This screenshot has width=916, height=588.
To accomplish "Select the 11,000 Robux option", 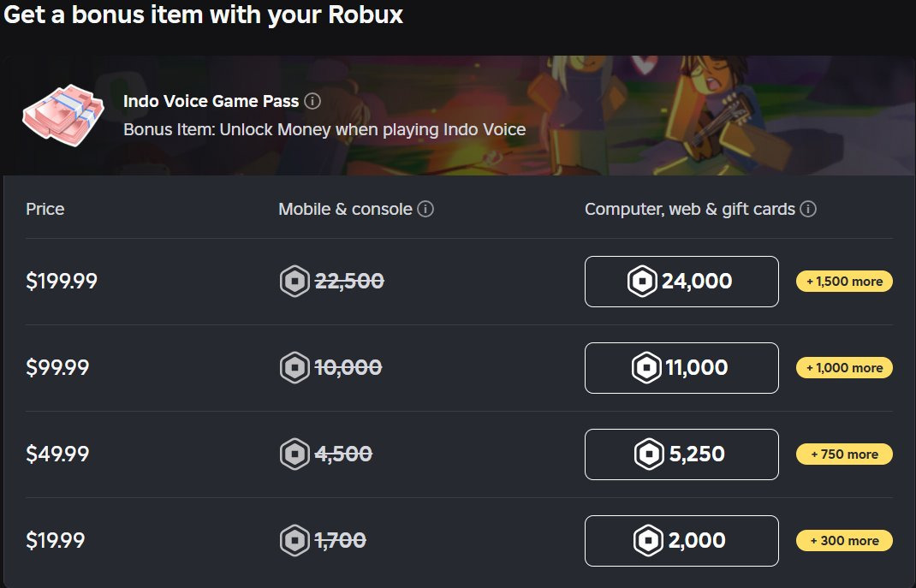I will pos(681,367).
